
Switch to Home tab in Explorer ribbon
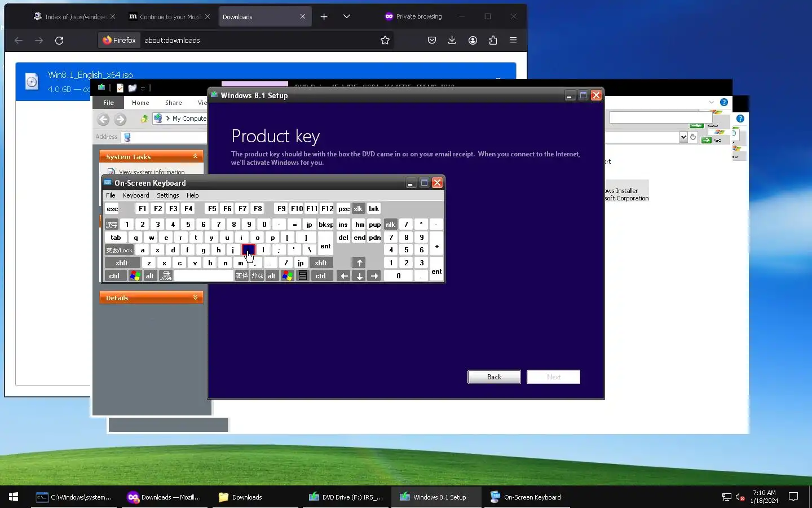coord(140,103)
